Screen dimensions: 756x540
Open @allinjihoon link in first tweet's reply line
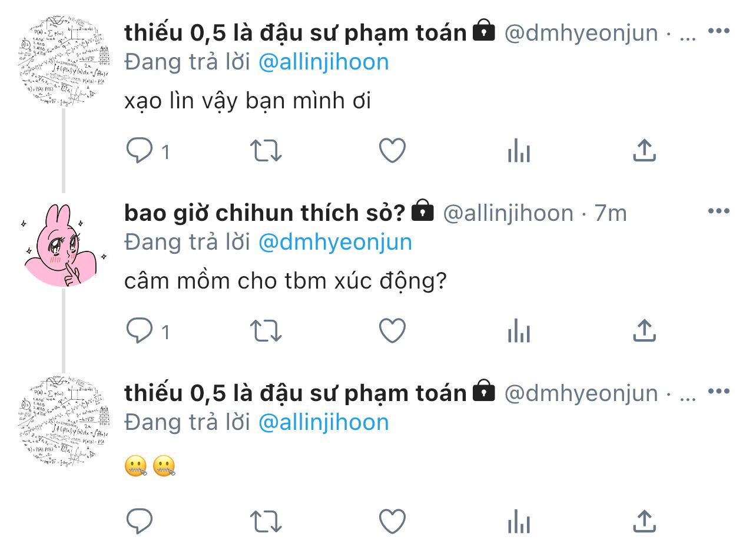pos(324,62)
